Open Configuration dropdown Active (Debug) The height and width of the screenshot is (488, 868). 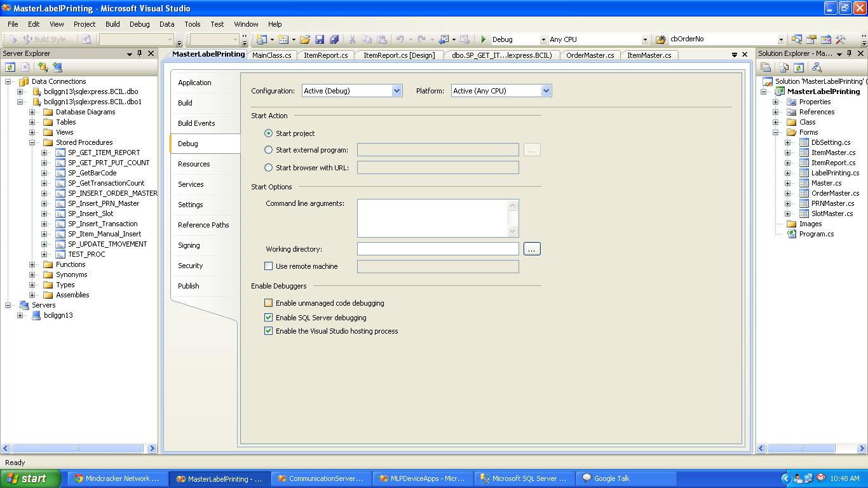(x=352, y=91)
